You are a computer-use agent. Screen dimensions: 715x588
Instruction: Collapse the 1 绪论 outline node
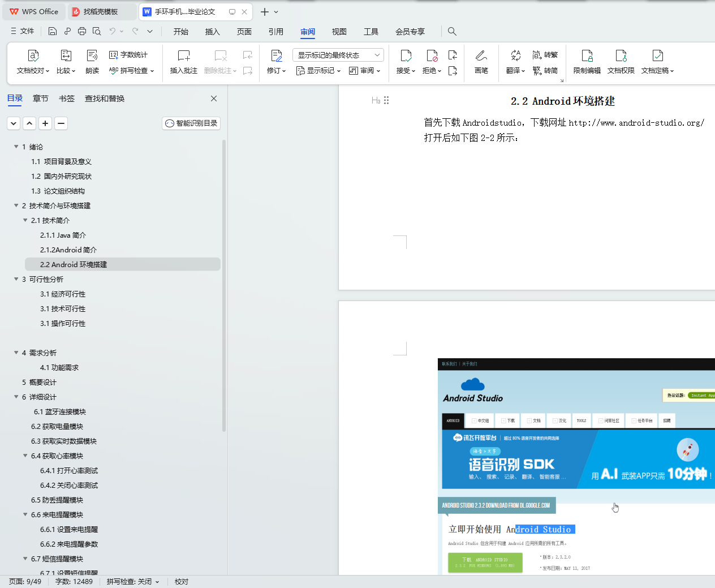tap(16, 147)
